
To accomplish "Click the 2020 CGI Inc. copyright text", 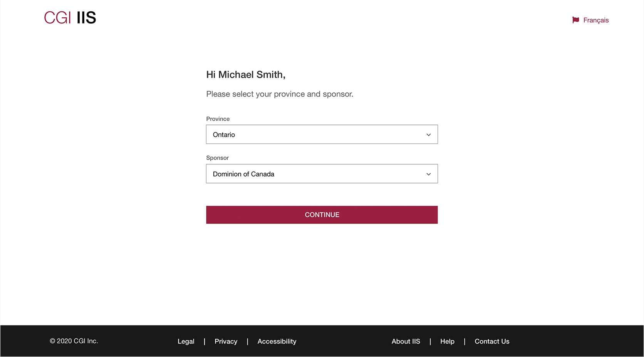I will (74, 341).
